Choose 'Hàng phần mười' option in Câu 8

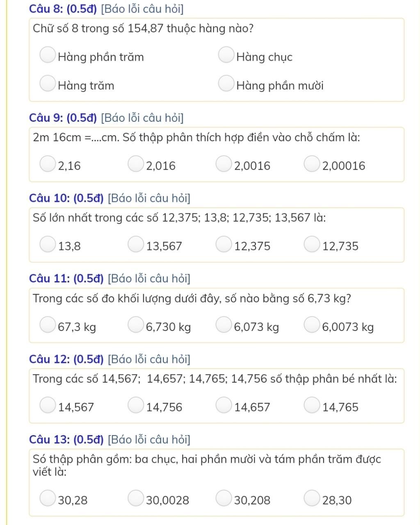(x=226, y=83)
